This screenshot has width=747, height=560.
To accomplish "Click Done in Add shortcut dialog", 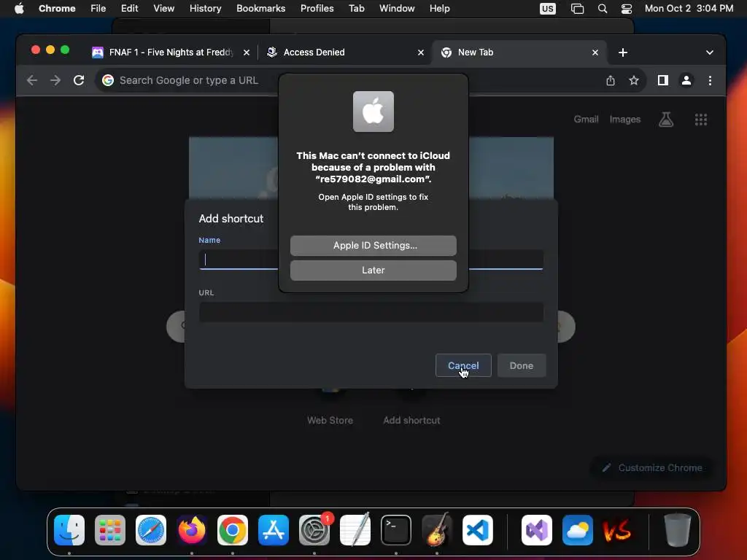I will click(x=521, y=365).
